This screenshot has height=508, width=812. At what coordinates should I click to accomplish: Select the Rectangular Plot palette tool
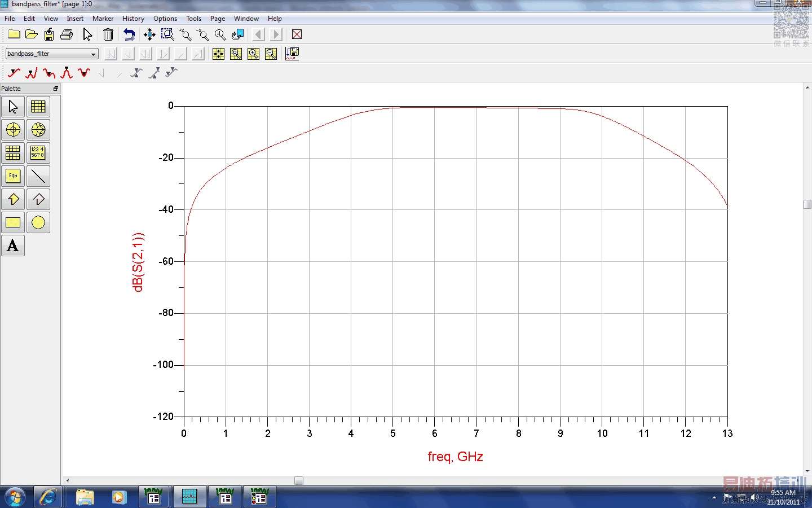tap(38, 107)
